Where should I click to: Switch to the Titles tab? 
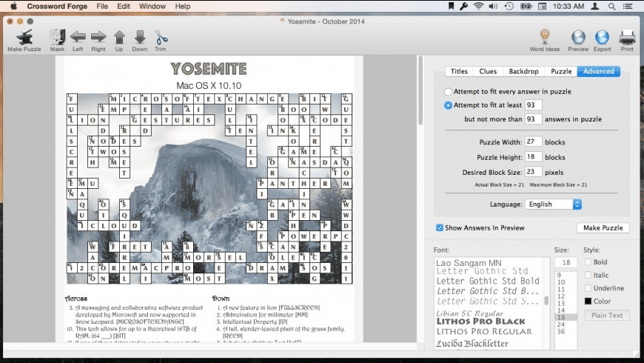(x=459, y=71)
